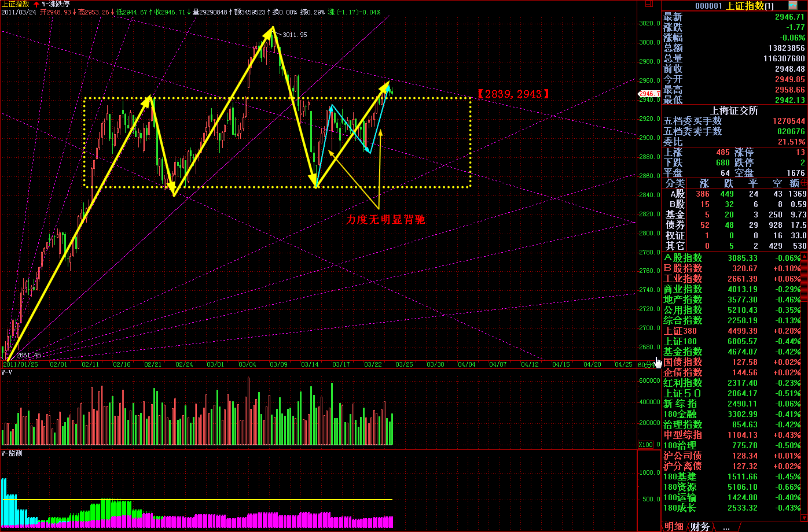
Task: Click the 力度无明显背驰 annotation text
Action: point(385,220)
